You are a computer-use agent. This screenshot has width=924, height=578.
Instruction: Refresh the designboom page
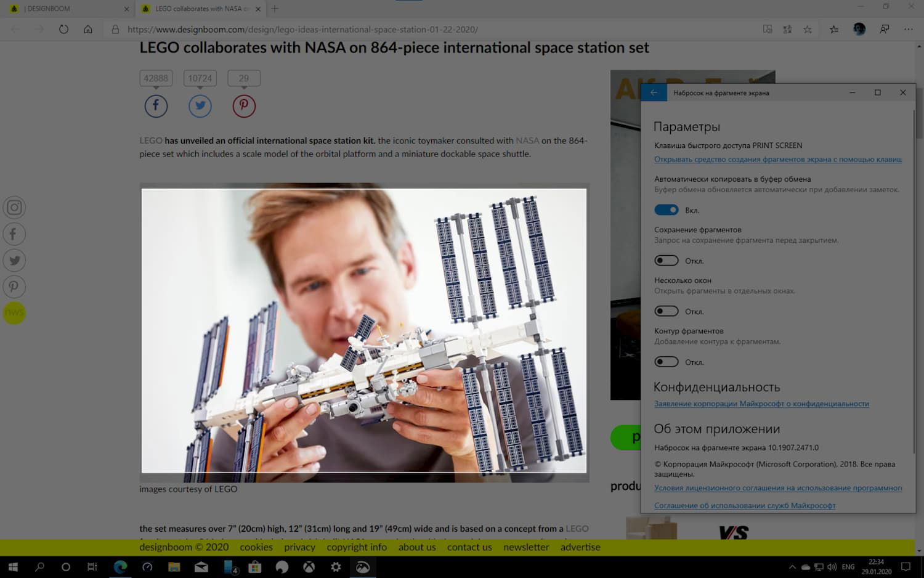[63, 29]
